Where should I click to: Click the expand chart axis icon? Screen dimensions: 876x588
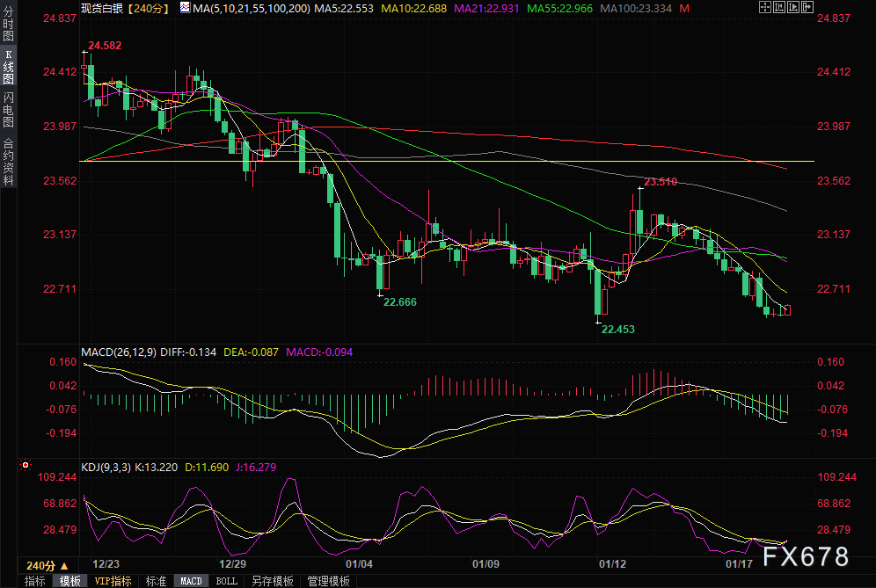(x=793, y=7)
